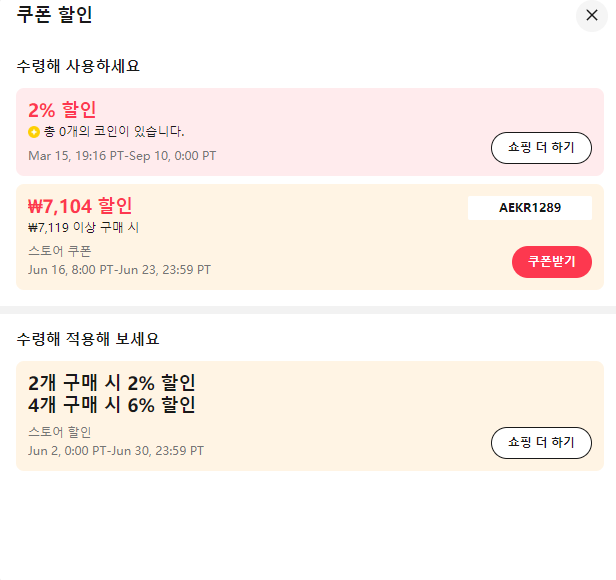Select the AEKR1289 coupon code box
This screenshot has width=616, height=580.
530,207
